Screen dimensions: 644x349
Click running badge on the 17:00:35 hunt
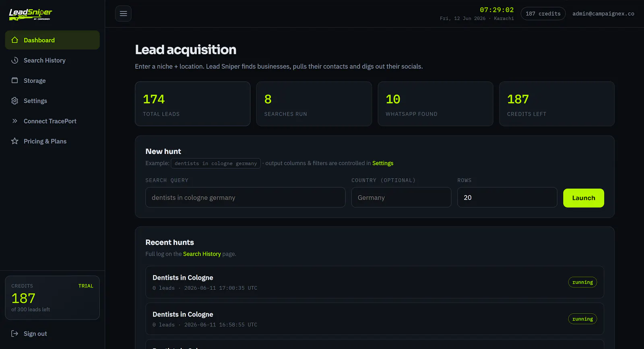[x=582, y=282]
